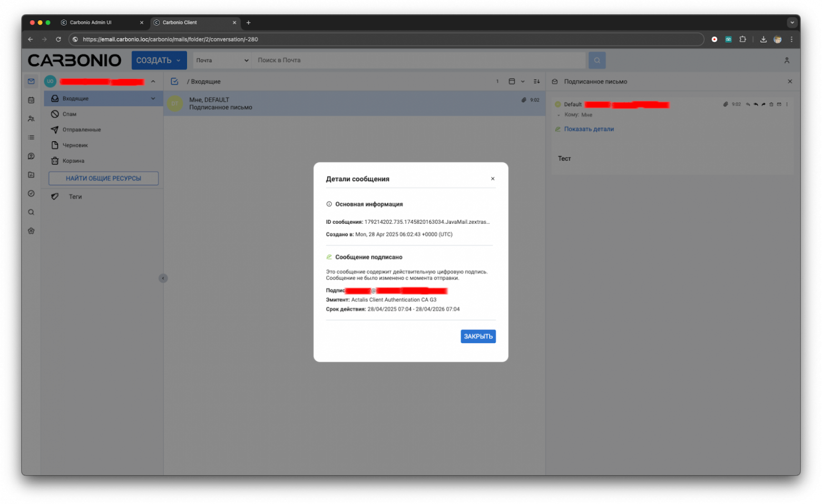Open Chrome tab search dropdown
The width and height of the screenshot is (822, 504).
pos(791,23)
